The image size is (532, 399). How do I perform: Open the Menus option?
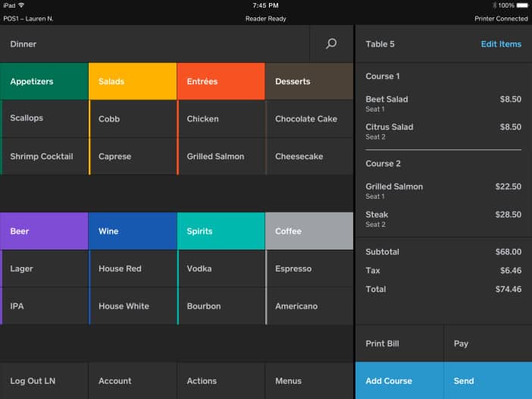click(309, 381)
